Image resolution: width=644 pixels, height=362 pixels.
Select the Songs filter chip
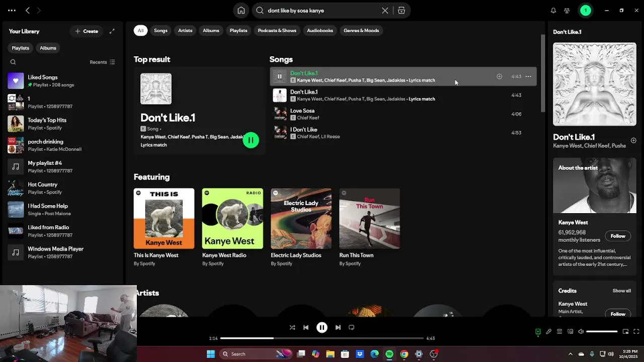[160, 31]
